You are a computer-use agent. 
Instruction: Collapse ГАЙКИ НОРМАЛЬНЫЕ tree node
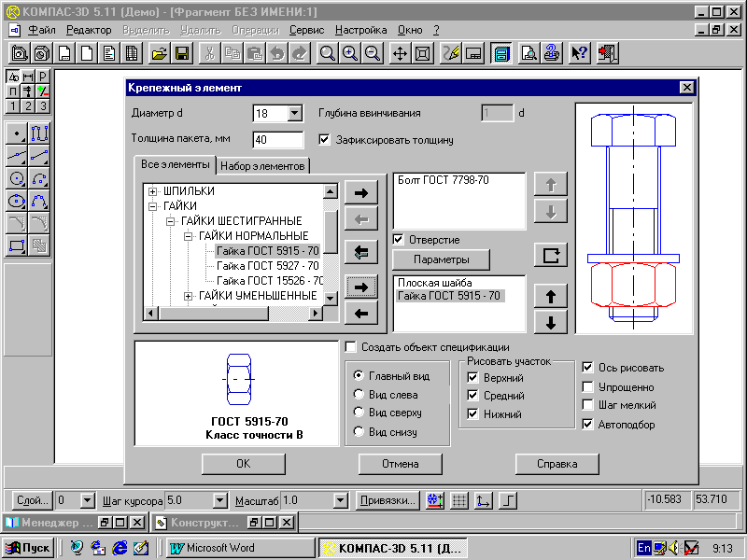click(189, 236)
